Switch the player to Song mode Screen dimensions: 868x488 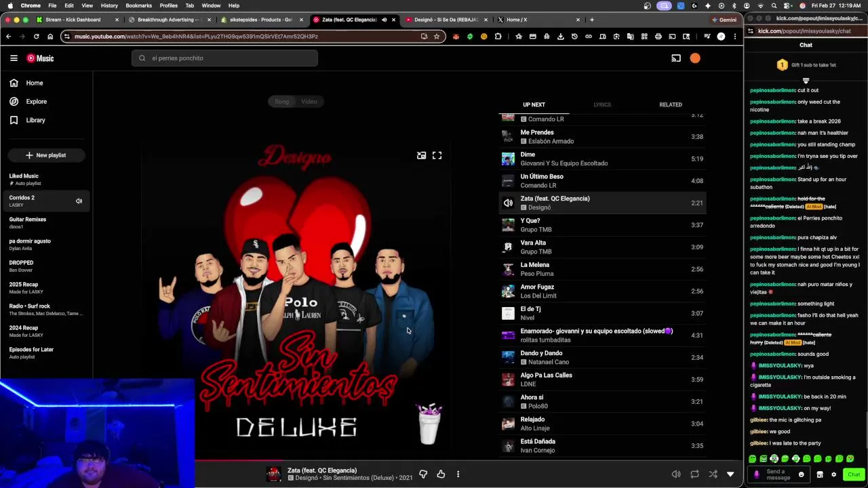tap(281, 102)
